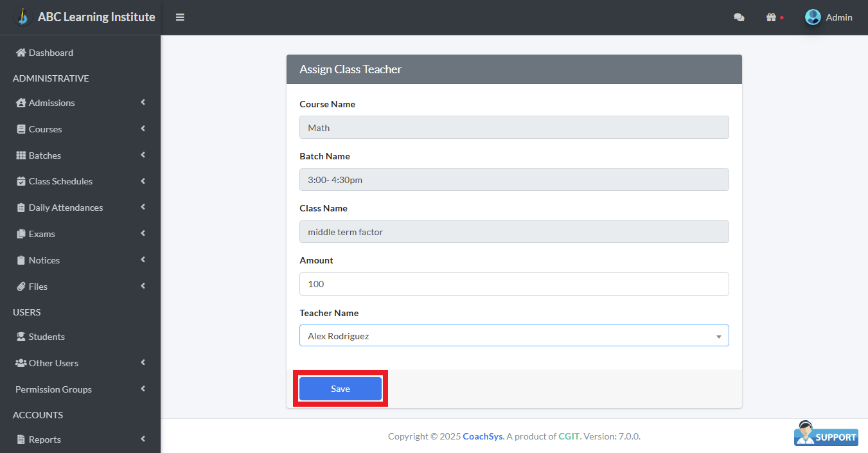
Task: Click the ACCOUNTS section label
Action: point(38,415)
